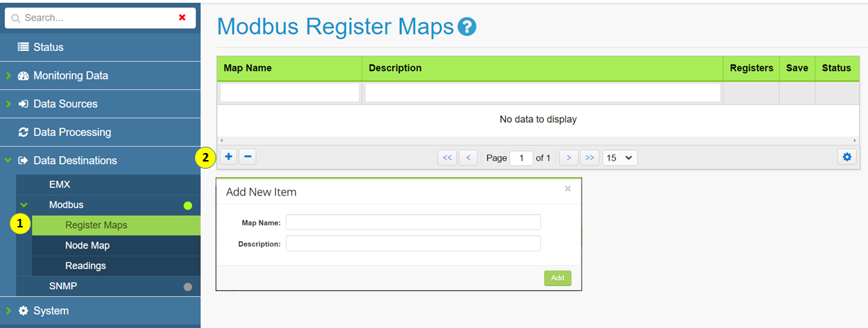Open the Node Map page
Screen dimensions: 868x328
pos(87,246)
